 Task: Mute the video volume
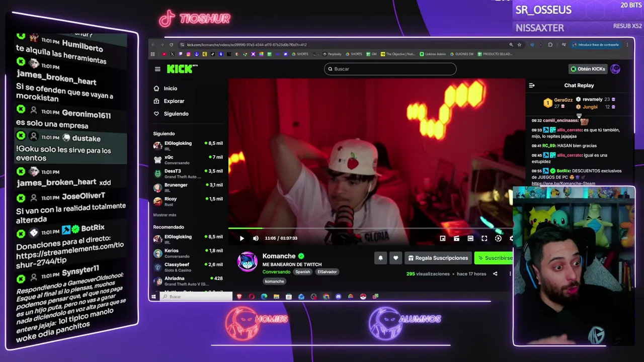[256, 238]
